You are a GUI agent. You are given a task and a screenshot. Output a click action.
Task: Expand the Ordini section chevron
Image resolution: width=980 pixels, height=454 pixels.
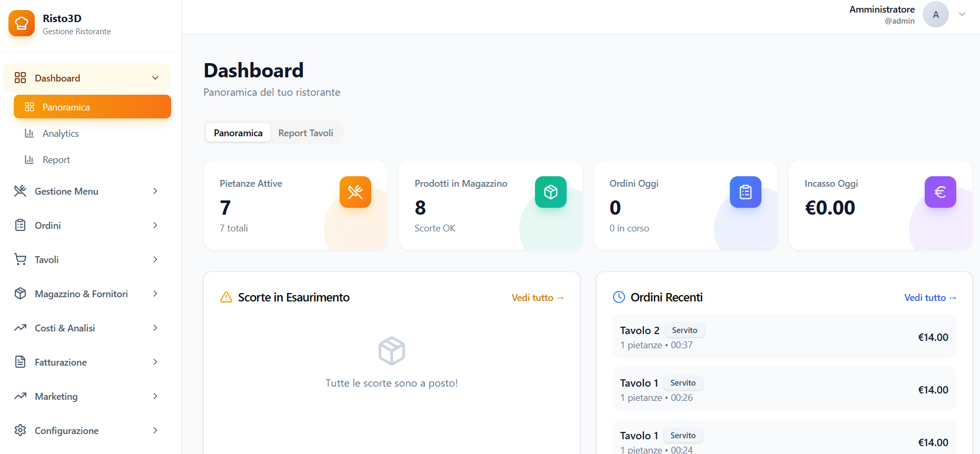tap(155, 225)
